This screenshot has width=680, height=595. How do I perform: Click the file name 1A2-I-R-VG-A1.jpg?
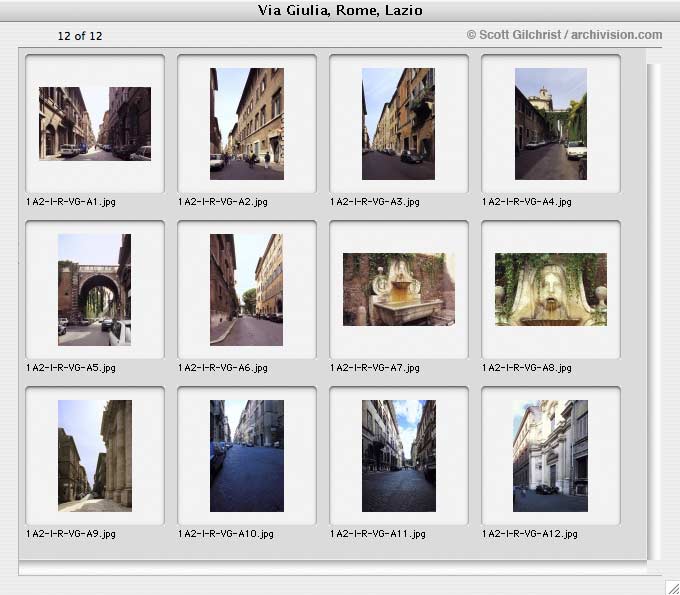coord(71,202)
